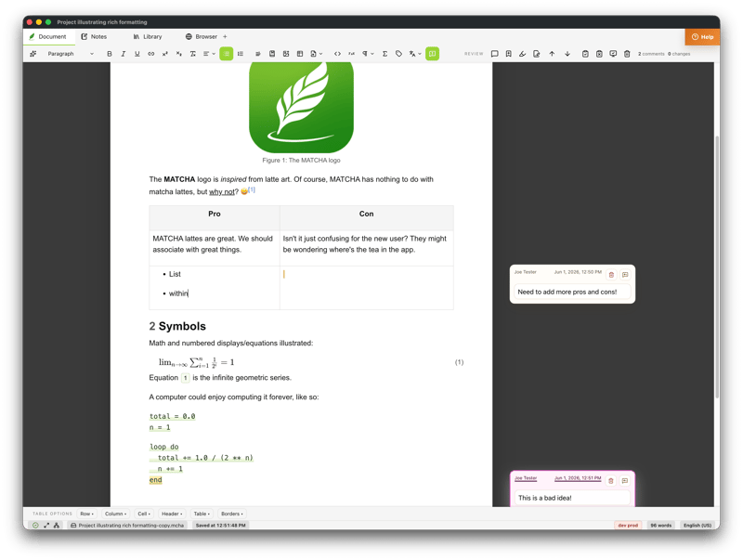
Task: Toggle track changes document-edit icon
Action: pyautogui.click(x=537, y=54)
